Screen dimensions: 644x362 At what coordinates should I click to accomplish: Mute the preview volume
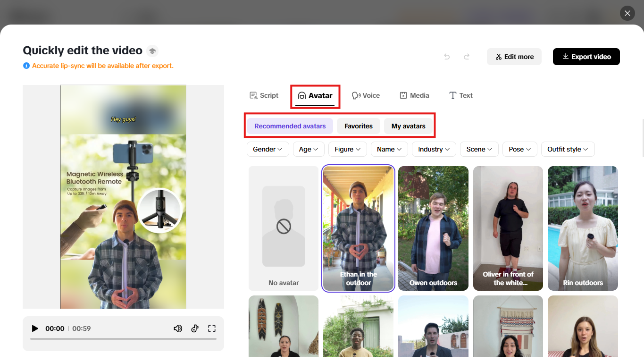(178, 328)
